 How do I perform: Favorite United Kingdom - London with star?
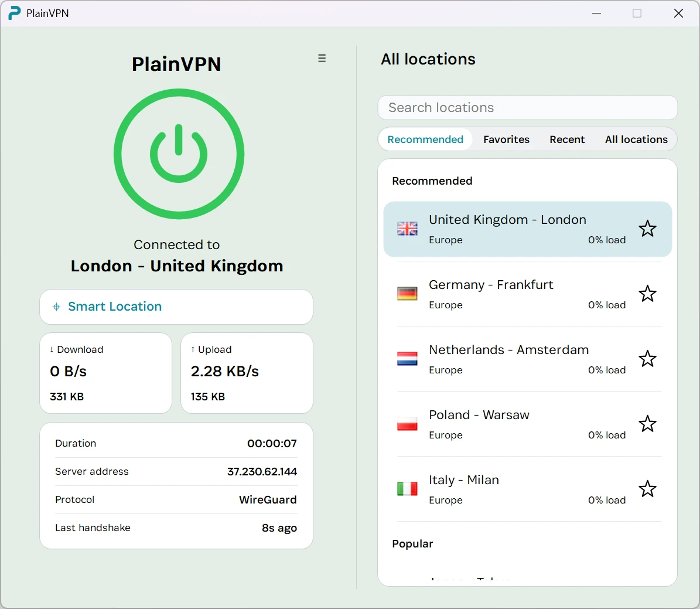tap(647, 229)
